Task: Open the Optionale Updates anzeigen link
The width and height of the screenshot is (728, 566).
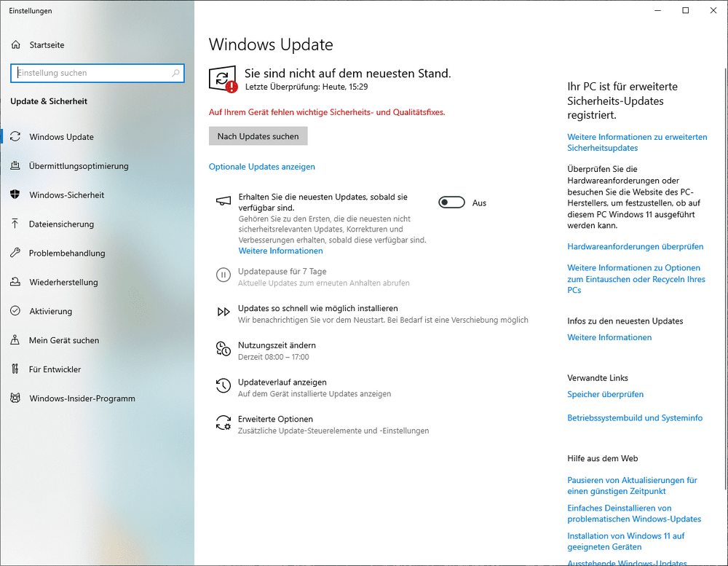Action: point(262,167)
